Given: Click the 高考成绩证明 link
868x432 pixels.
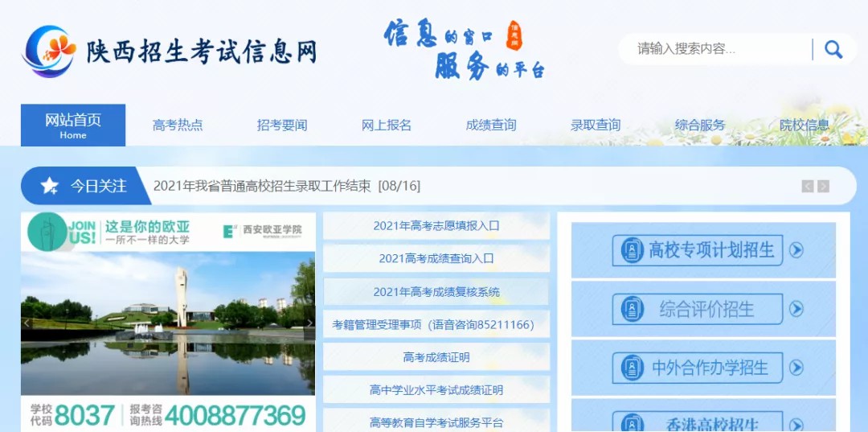Looking at the screenshot, I should [x=436, y=357].
